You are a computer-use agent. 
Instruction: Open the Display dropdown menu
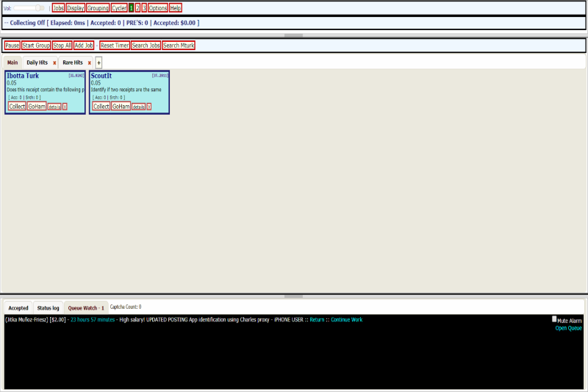[x=76, y=8]
